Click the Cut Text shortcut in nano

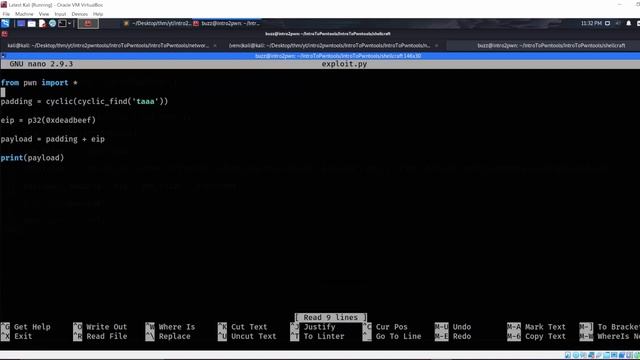tap(243, 327)
